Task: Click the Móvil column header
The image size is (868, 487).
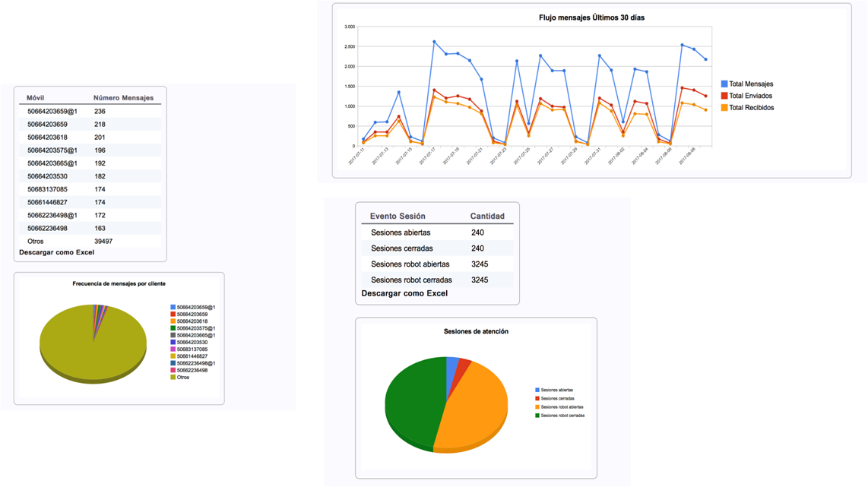Action: 35,98
